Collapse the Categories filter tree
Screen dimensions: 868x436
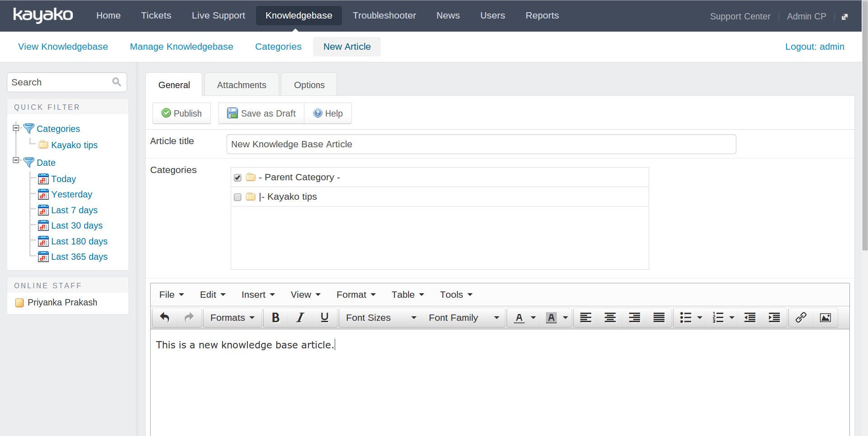click(x=16, y=128)
